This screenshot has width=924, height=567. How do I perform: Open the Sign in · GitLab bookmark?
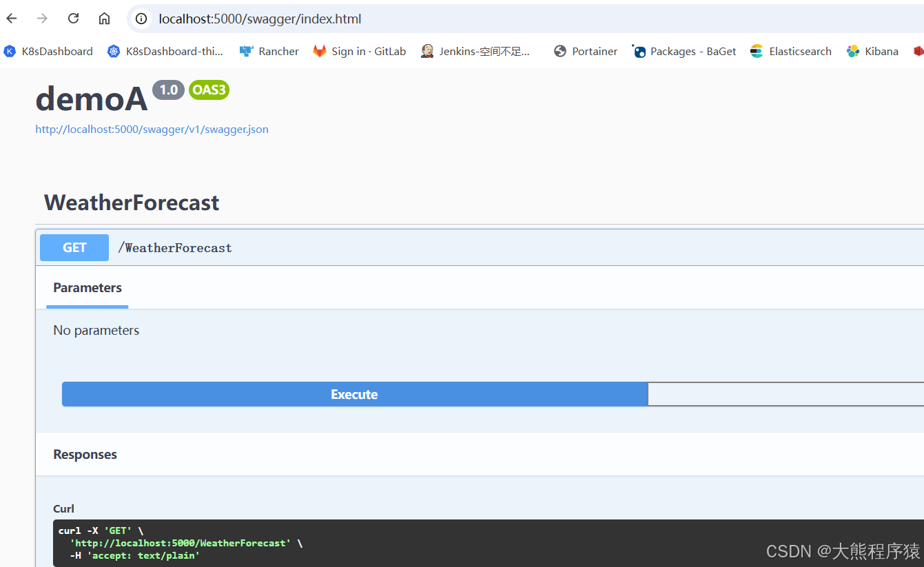[x=359, y=50]
